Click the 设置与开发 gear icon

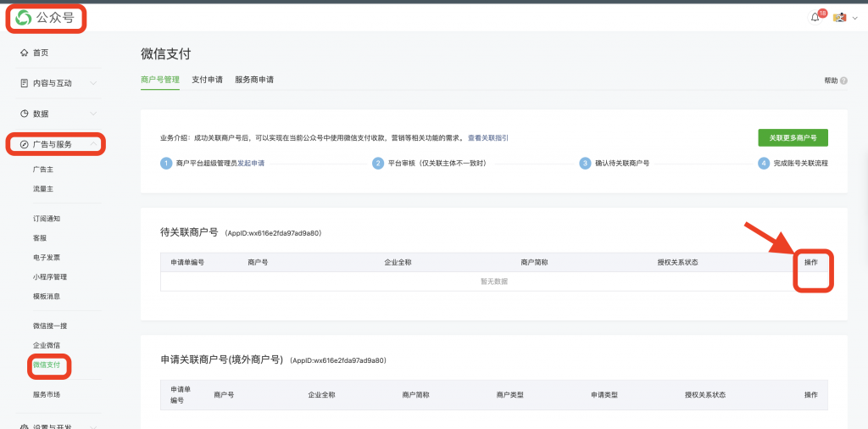(24, 426)
